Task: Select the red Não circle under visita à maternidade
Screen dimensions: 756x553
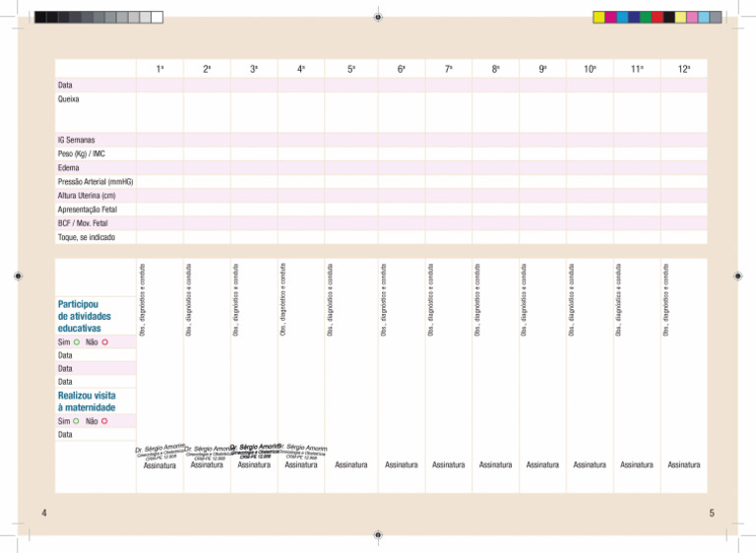Action: tap(104, 421)
